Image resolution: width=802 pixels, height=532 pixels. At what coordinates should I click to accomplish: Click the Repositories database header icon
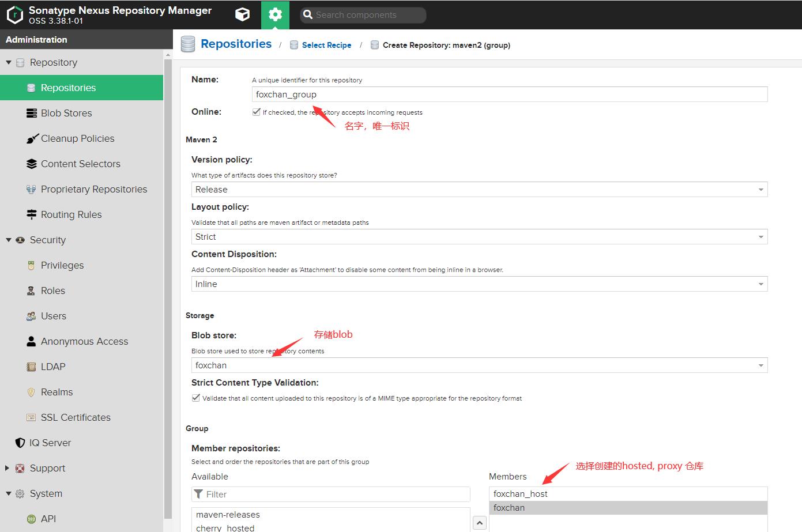tap(188, 44)
